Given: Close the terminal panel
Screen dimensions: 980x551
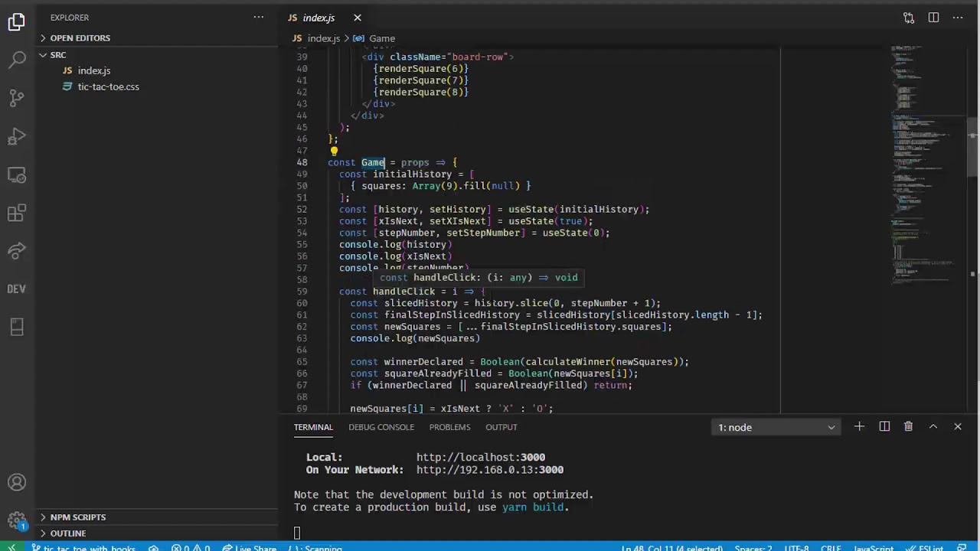Looking at the screenshot, I should click(957, 427).
